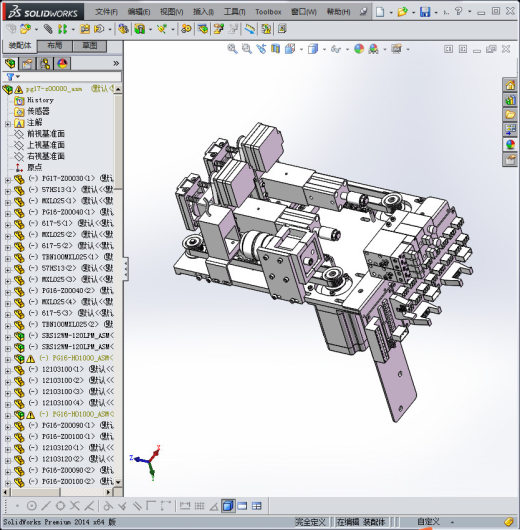Toggle the grid display icon in bottom toolbar
The height and width of the screenshot is (530, 520).
199,506
